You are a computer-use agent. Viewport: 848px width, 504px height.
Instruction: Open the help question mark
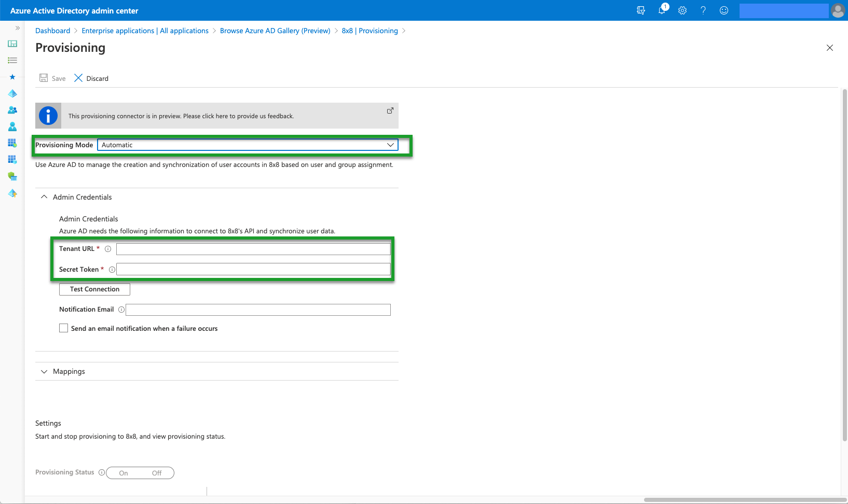[x=703, y=10]
